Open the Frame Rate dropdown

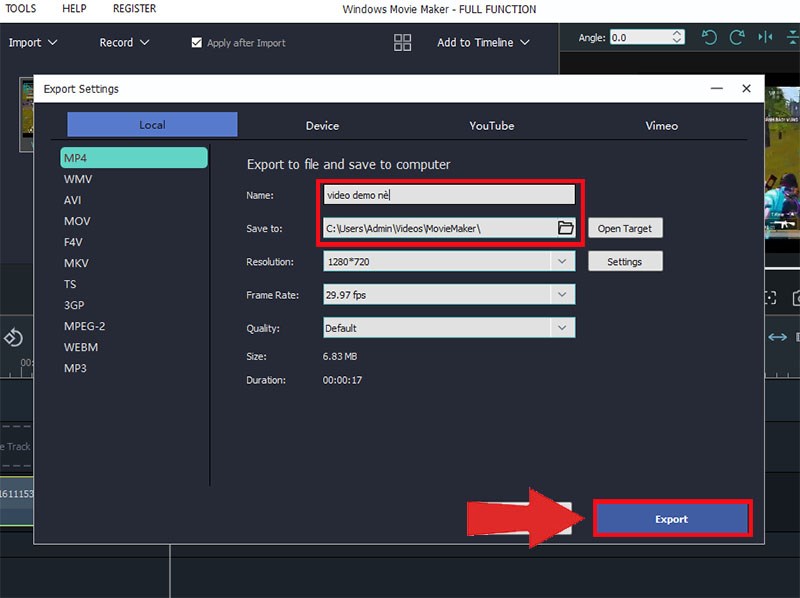point(563,295)
